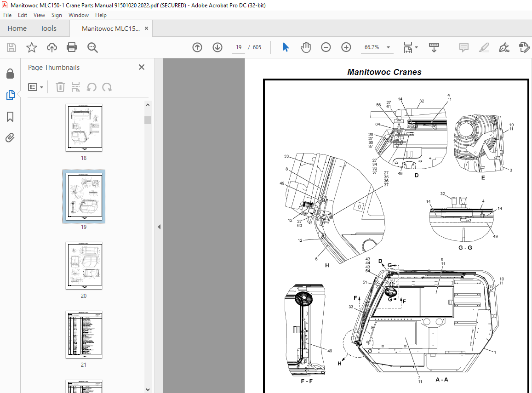Activate the Hand pan tool

pos(306,47)
